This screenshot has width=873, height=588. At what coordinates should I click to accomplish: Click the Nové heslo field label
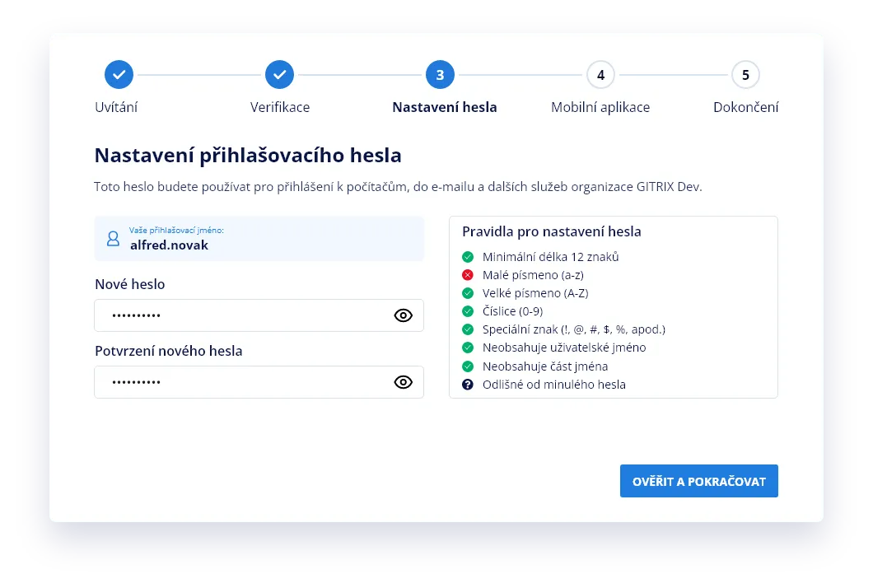pyautogui.click(x=130, y=284)
